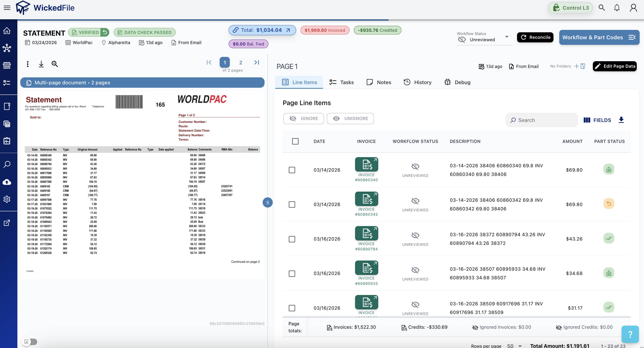Viewport: 644px width, 348px height.
Task: Export line items with download icon
Action: coord(621,120)
